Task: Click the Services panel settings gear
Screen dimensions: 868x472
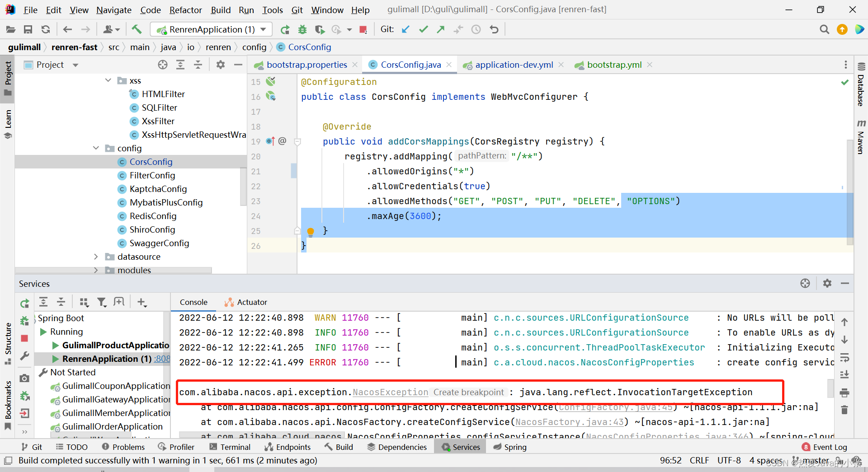Action: (827, 284)
